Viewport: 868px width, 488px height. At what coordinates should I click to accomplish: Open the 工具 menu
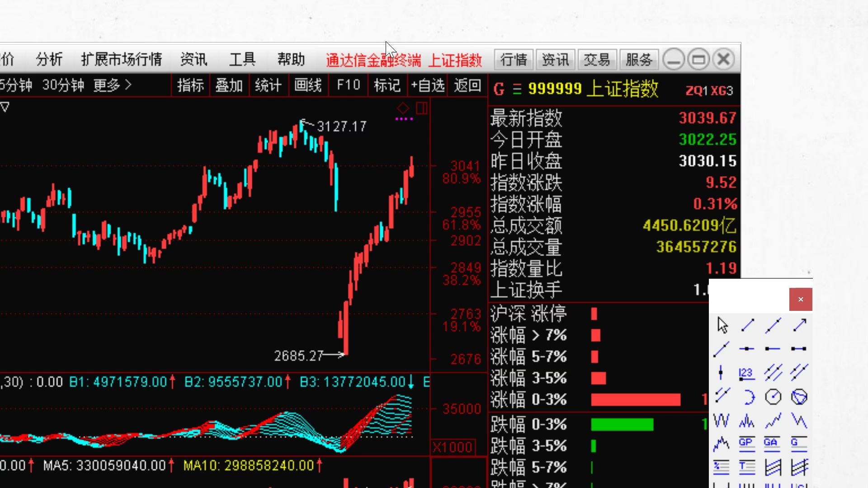(x=243, y=59)
